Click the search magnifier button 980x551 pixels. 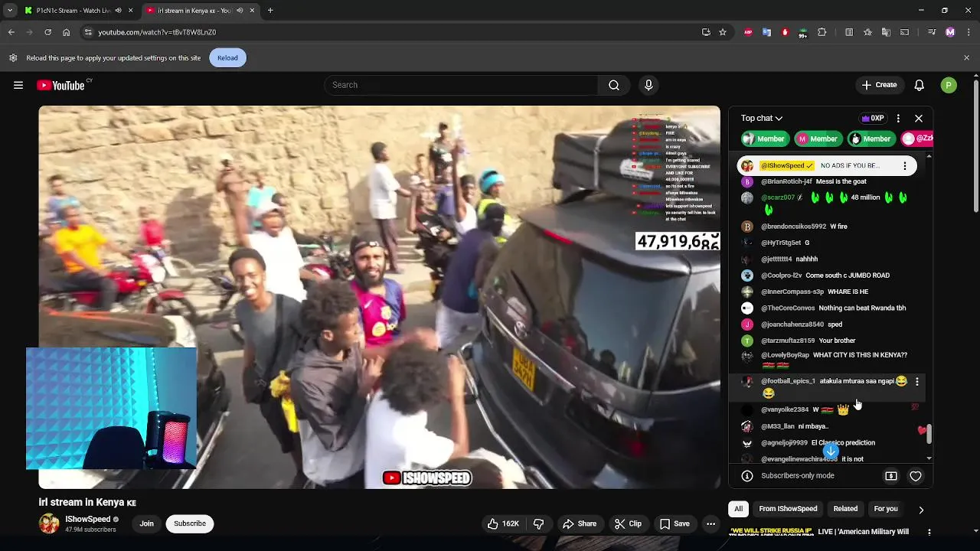tap(613, 85)
